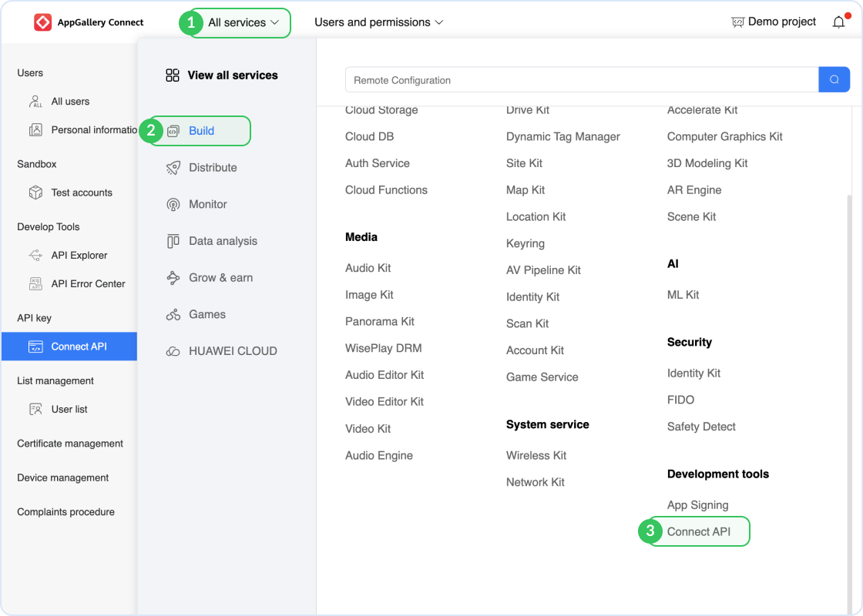Click the Data analysis icon
Viewport: 863px width, 616px height.
click(x=173, y=242)
